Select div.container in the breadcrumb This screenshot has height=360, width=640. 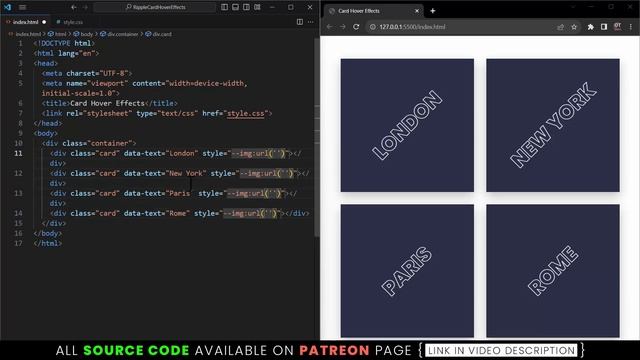click(x=120, y=34)
